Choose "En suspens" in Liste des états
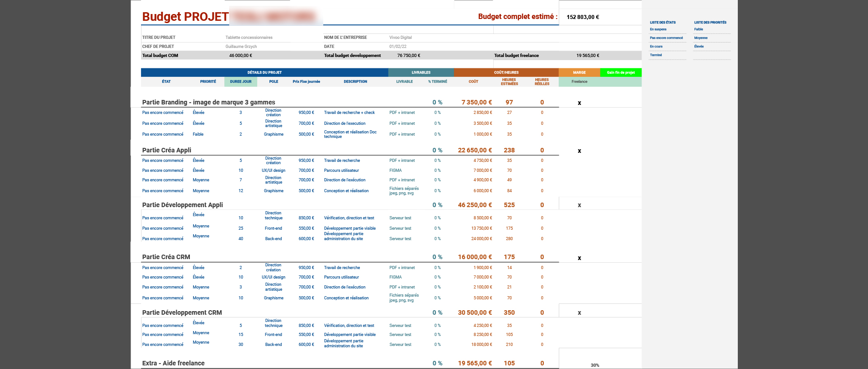The height and width of the screenshot is (369, 868). (658, 29)
